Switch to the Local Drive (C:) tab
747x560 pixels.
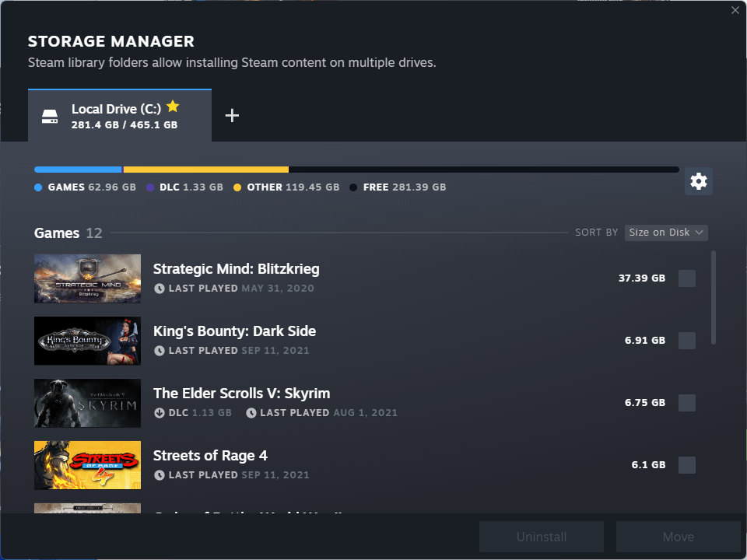point(120,116)
